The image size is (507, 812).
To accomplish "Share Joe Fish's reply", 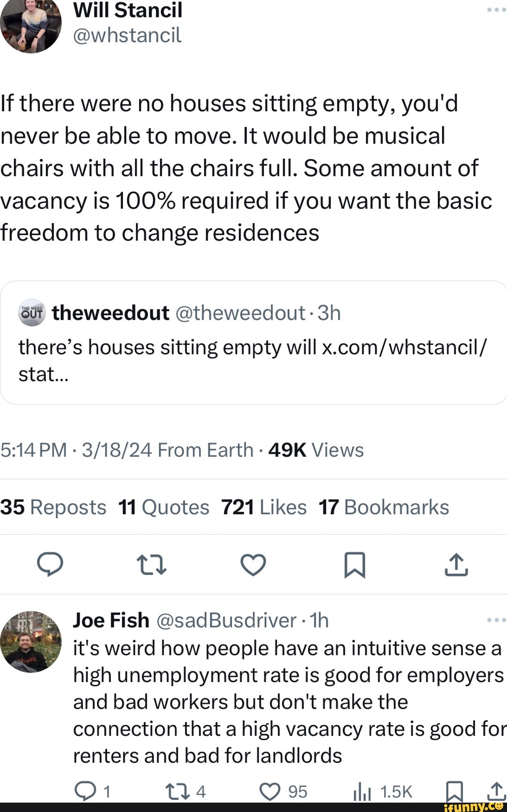I will tap(496, 790).
